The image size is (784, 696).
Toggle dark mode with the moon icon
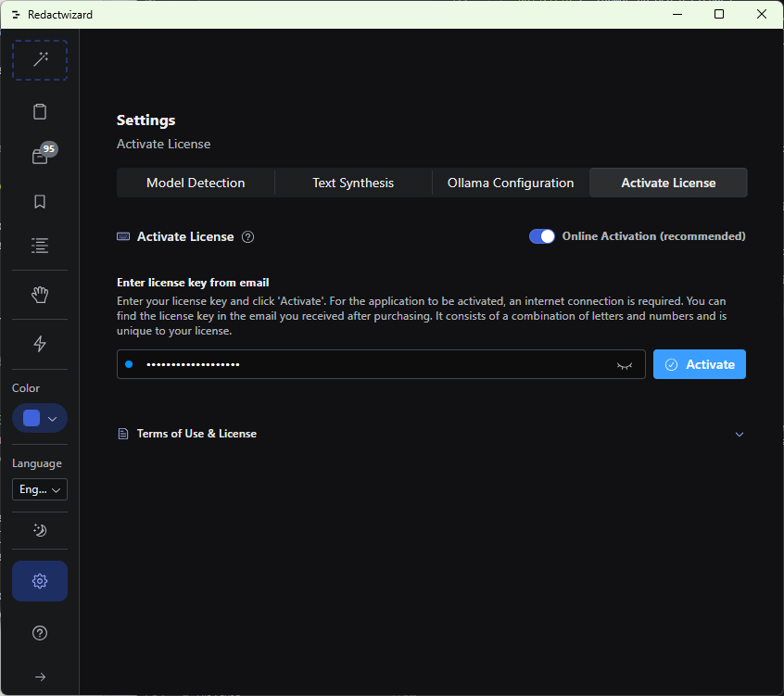40,530
